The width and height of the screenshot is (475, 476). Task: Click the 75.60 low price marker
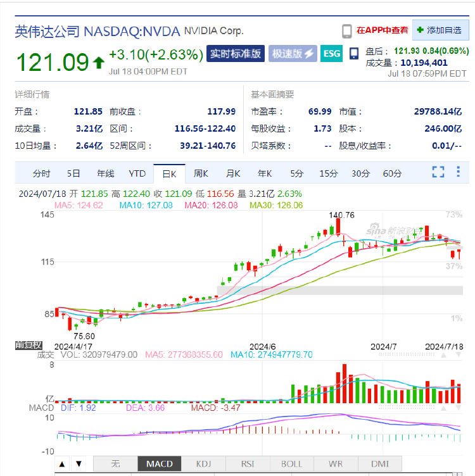84,336
